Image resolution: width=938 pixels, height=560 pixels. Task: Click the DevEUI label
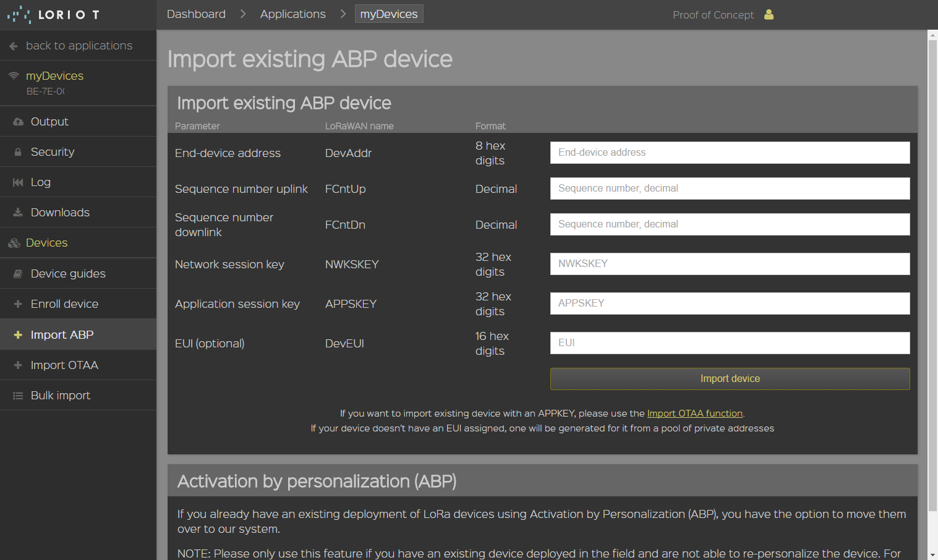pos(344,344)
